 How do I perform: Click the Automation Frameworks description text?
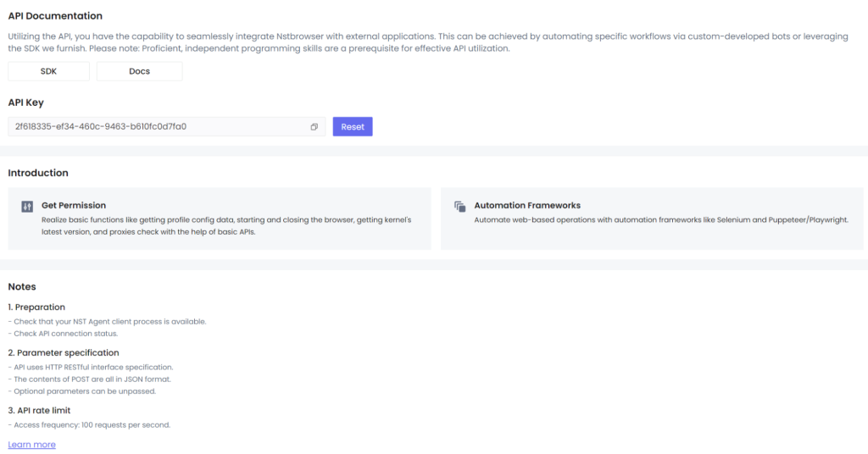click(x=661, y=220)
